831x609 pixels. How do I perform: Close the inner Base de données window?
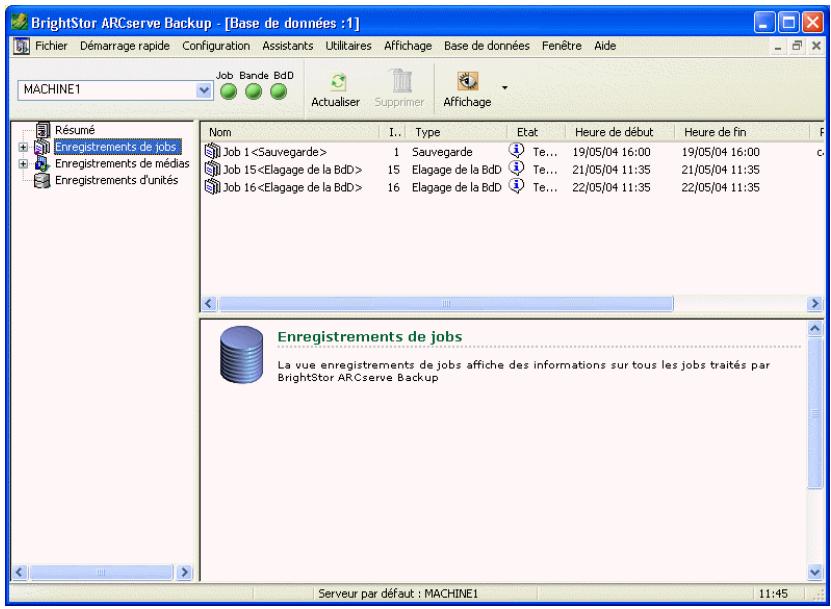click(816, 46)
